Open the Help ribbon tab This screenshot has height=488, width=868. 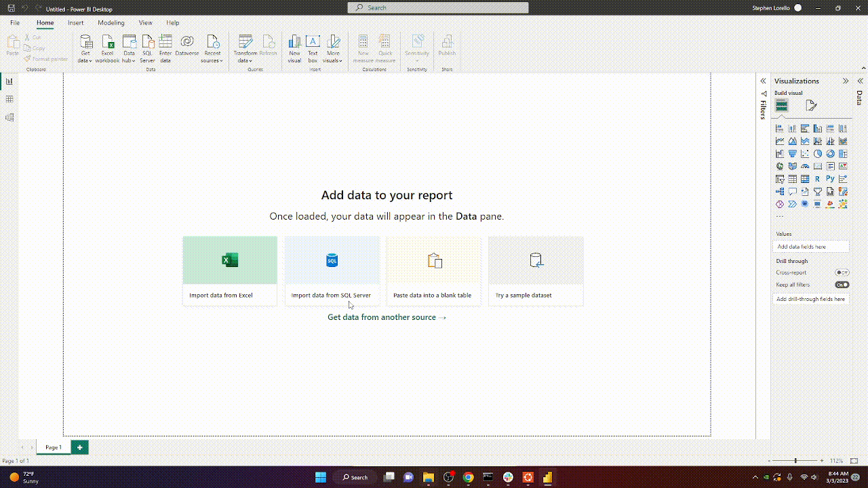tap(173, 23)
